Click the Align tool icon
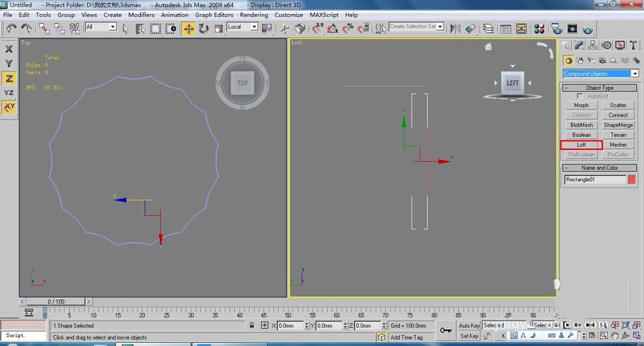 point(471,28)
